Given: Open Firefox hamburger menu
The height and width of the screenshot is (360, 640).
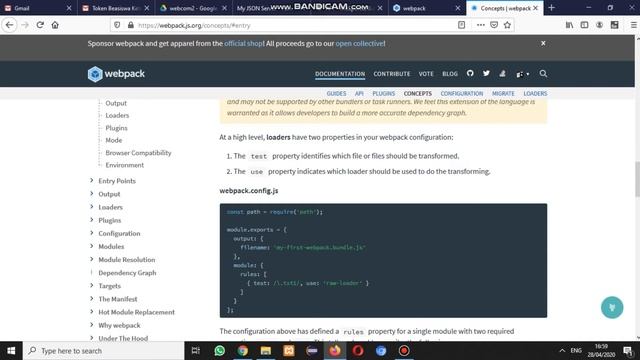Looking at the screenshot, I should (633, 25).
